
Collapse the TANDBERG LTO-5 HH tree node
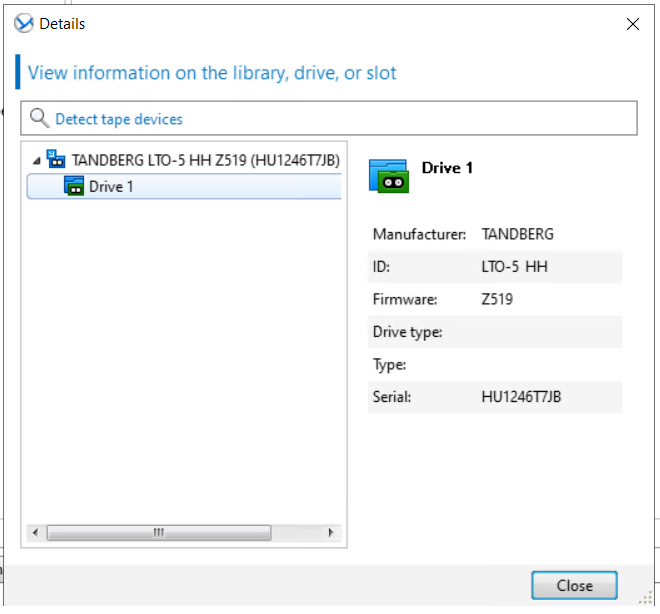click(37, 161)
